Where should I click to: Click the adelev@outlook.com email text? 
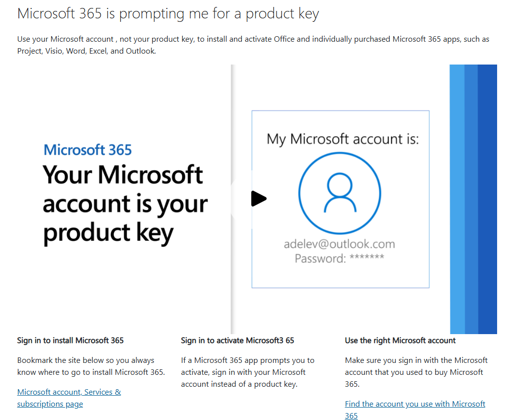339,244
